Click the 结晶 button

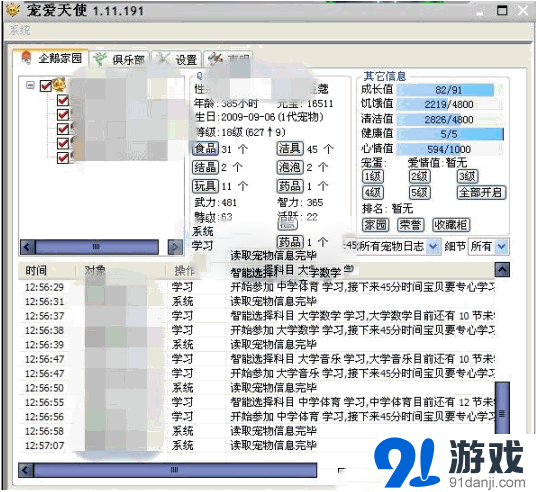click(205, 167)
